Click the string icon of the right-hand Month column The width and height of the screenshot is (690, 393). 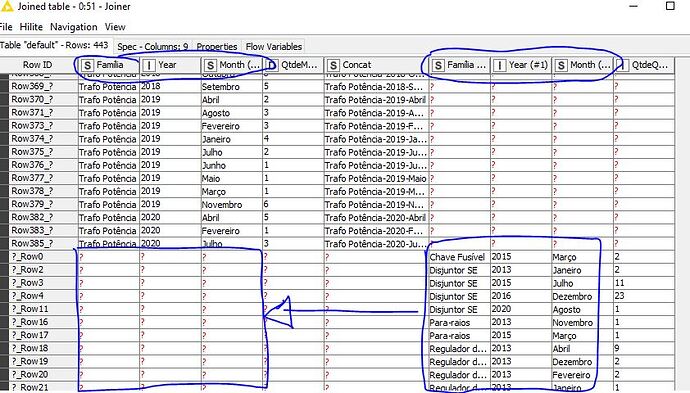click(x=561, y=65)
